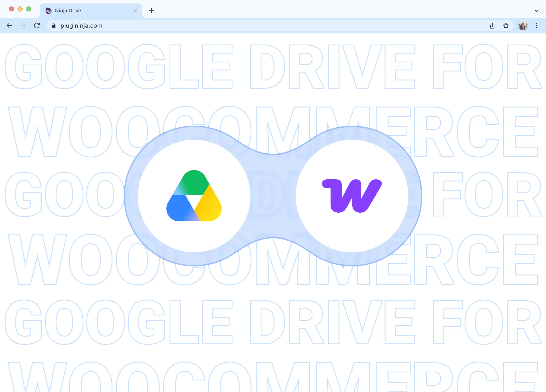546x392 pixels.
Task: View site info via the lock icon
Action: pos(54,26)
